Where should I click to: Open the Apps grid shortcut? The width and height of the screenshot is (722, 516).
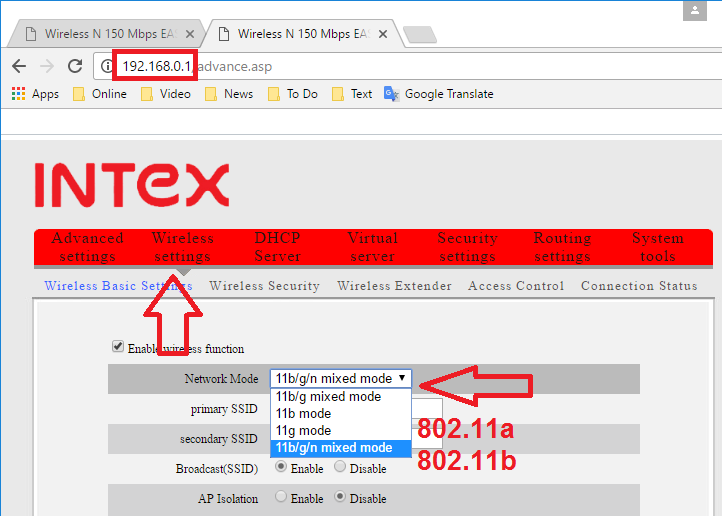35,94
